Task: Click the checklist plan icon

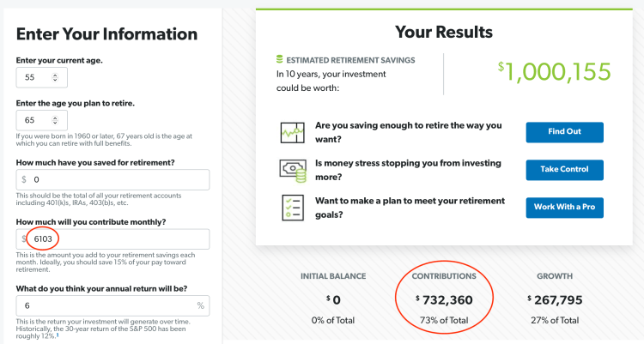Action: tap(292, 207)
